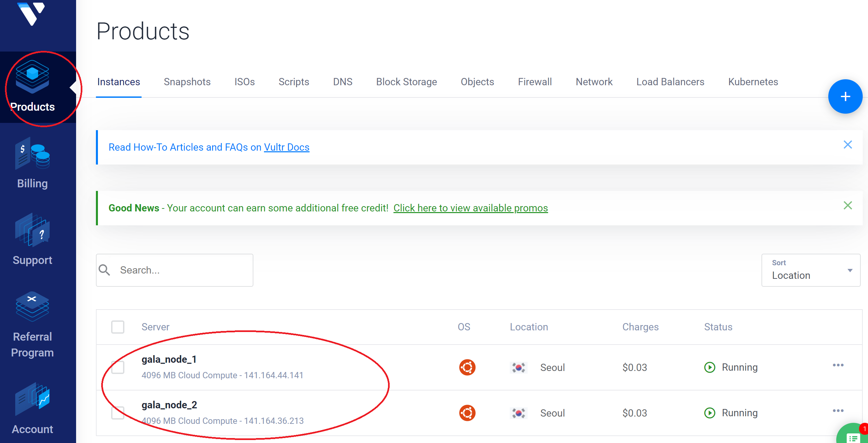
Task: Switch to the Firewall tab
Action: click(535, 82)
